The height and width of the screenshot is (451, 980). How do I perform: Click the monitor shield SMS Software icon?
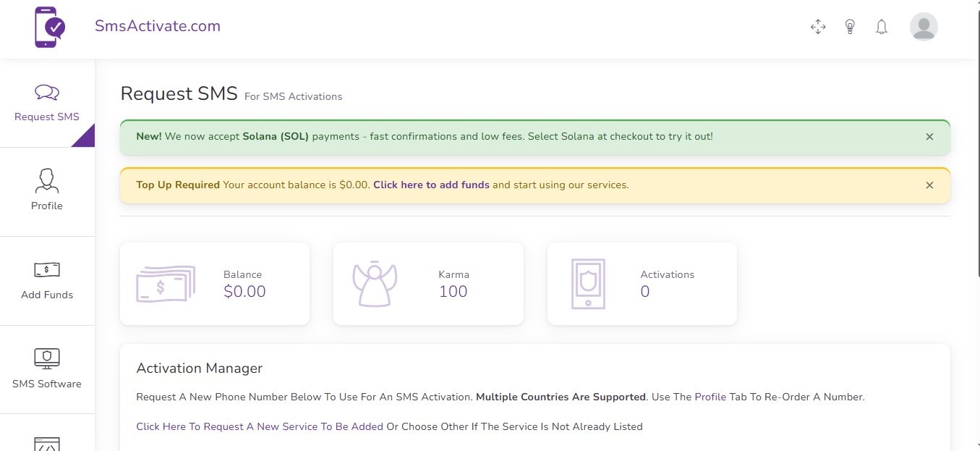[x=47, y=358]
